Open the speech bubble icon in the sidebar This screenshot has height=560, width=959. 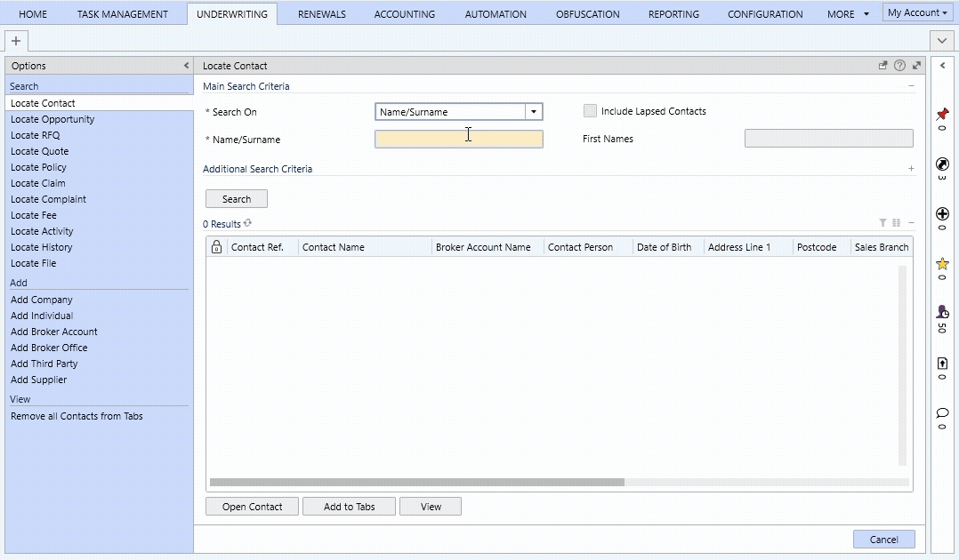pos(942,413)
